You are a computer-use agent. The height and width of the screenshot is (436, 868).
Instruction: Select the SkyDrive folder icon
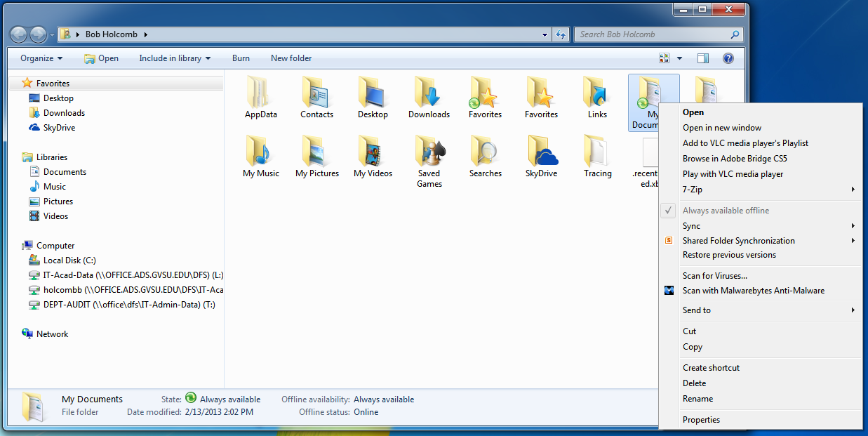tap(541, 151)
